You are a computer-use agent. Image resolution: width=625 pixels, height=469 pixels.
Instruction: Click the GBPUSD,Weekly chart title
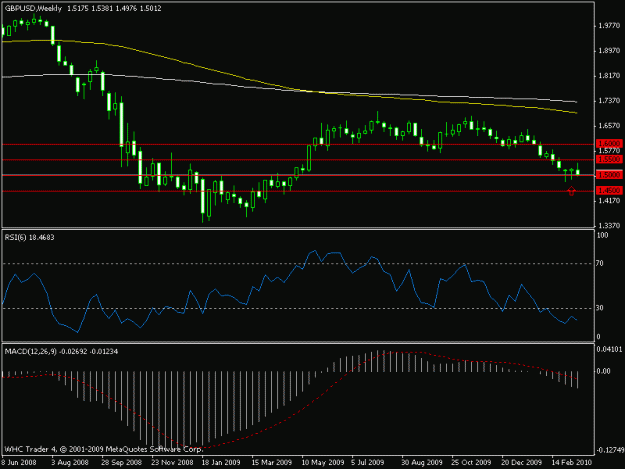click(33, 8)
